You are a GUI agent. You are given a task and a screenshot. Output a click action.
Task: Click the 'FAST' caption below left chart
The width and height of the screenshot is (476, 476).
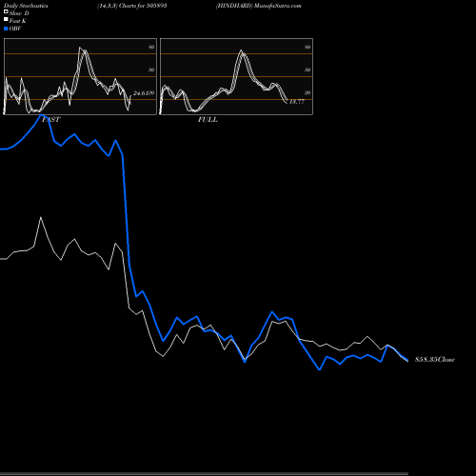pos(50,120)
